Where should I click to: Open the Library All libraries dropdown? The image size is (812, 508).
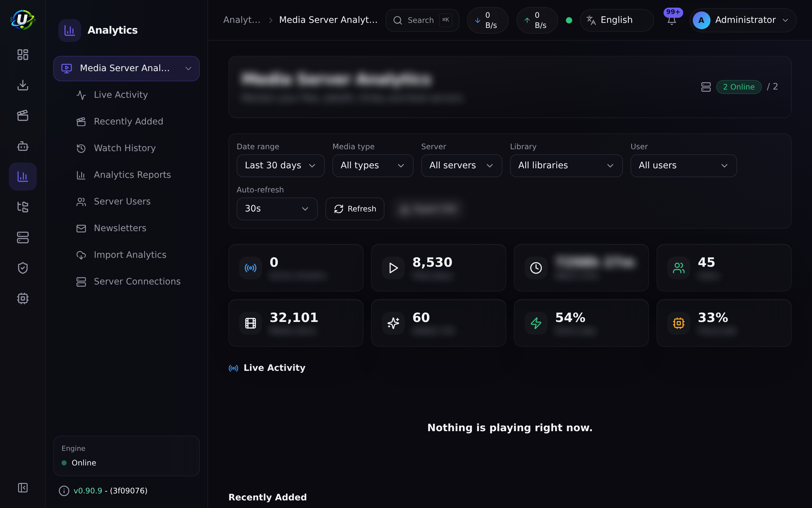pos(566,166)
